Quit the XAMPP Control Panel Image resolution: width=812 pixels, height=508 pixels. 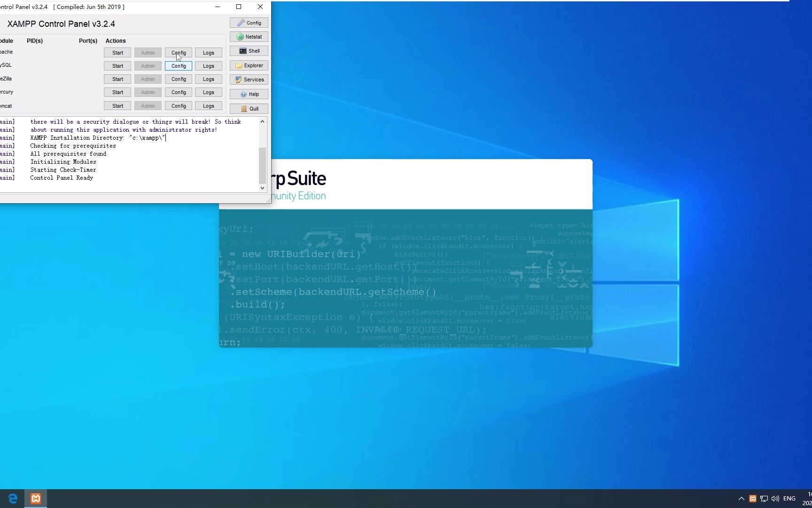click(249, 109)
